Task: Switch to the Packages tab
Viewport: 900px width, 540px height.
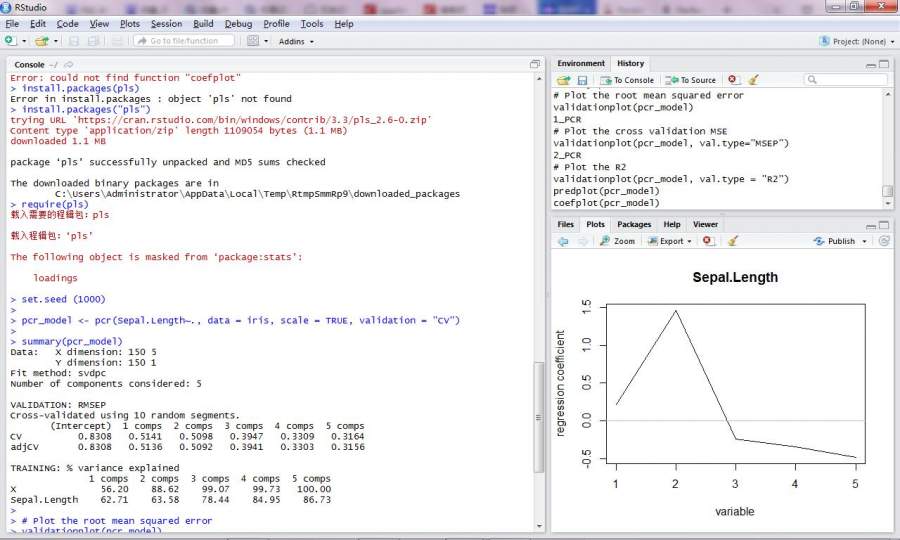Action: point(634,224)
